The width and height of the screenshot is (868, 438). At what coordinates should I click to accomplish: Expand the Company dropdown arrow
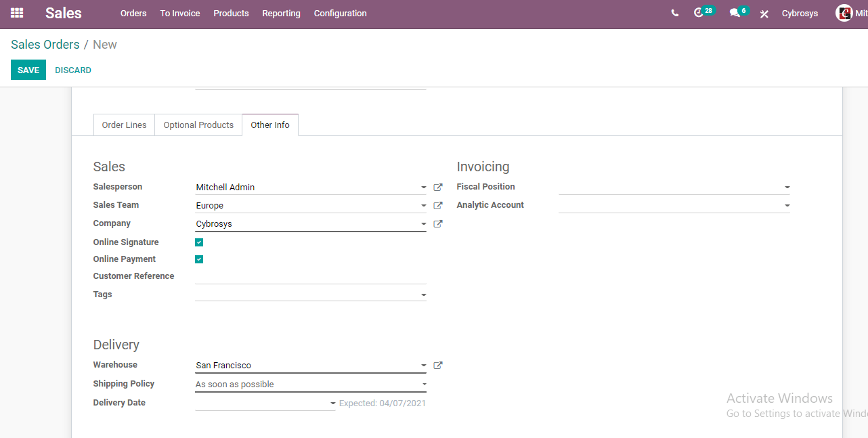[423, 224]
